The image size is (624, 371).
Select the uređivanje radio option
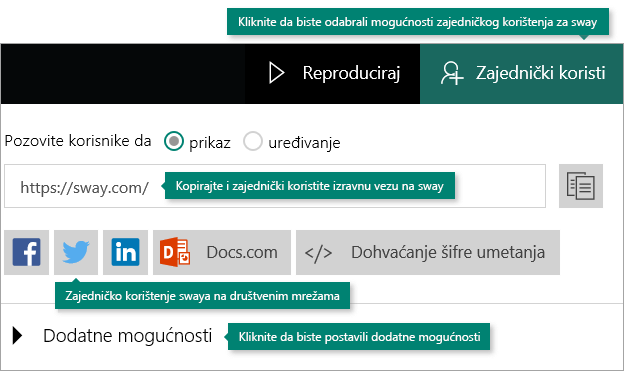tap(253, 141)
